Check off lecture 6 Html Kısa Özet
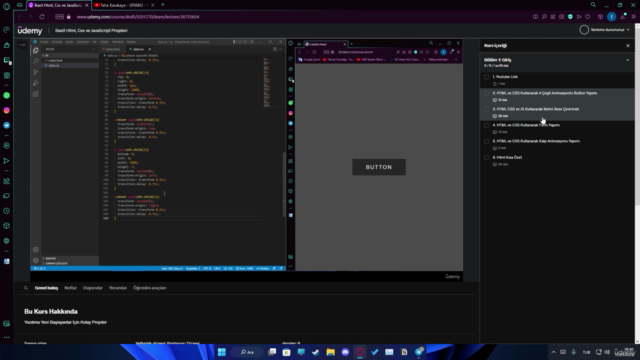Screen dimensions: 640x360 486,158
